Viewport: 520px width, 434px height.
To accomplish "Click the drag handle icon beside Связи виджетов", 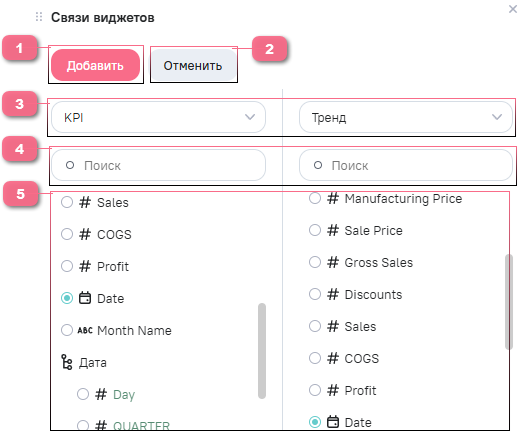I will click(39, 17).
